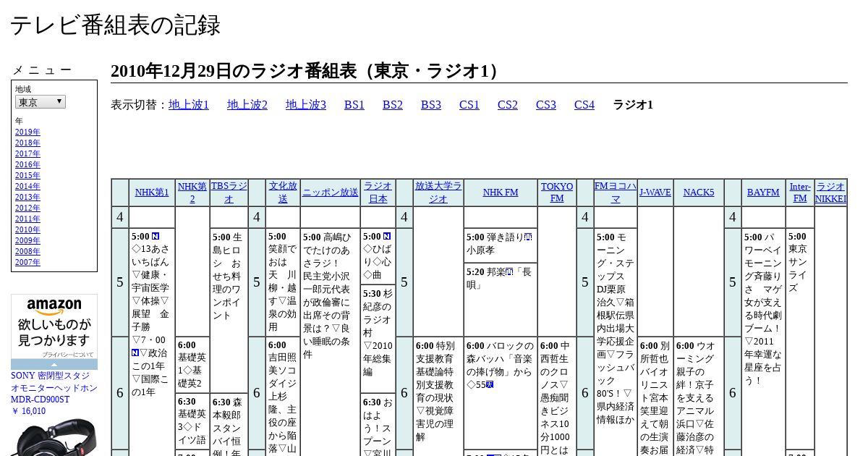Switch view to 地上波3

point(306,105)
